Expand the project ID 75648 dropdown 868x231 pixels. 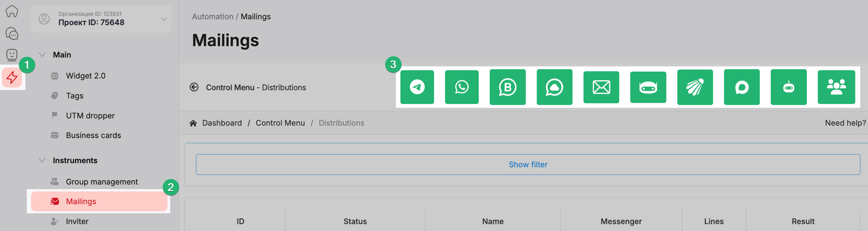pyautogui.click(x=163, y=19)
